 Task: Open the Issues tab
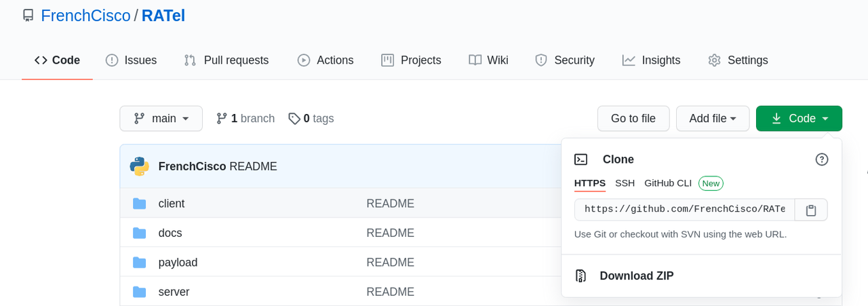tap(132, 60)
